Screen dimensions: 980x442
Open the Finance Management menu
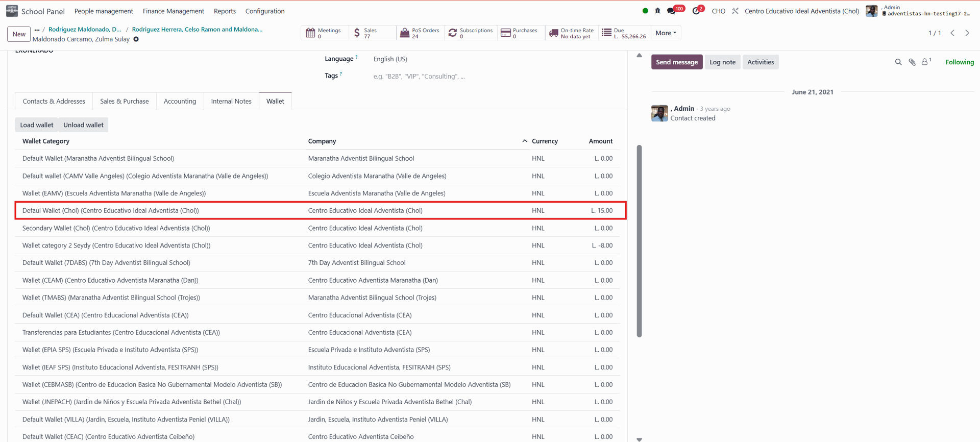[174, 11]
